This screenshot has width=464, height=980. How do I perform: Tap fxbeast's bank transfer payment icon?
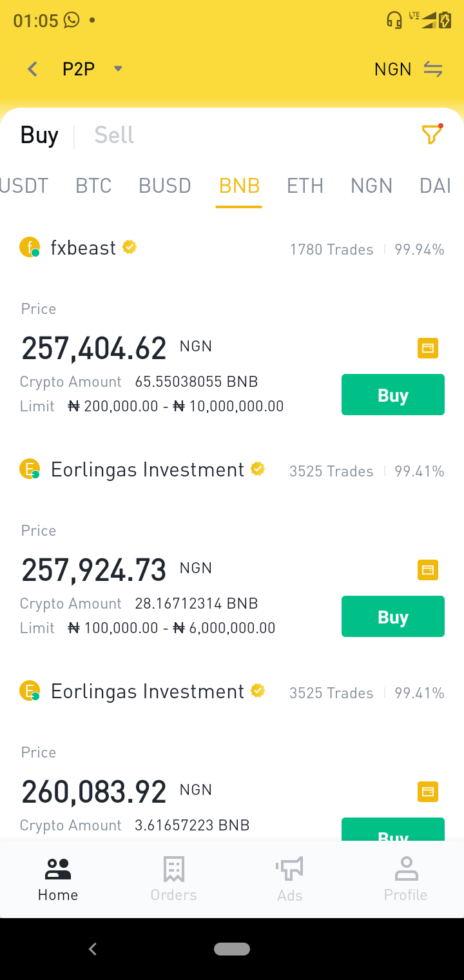(428, 348)
